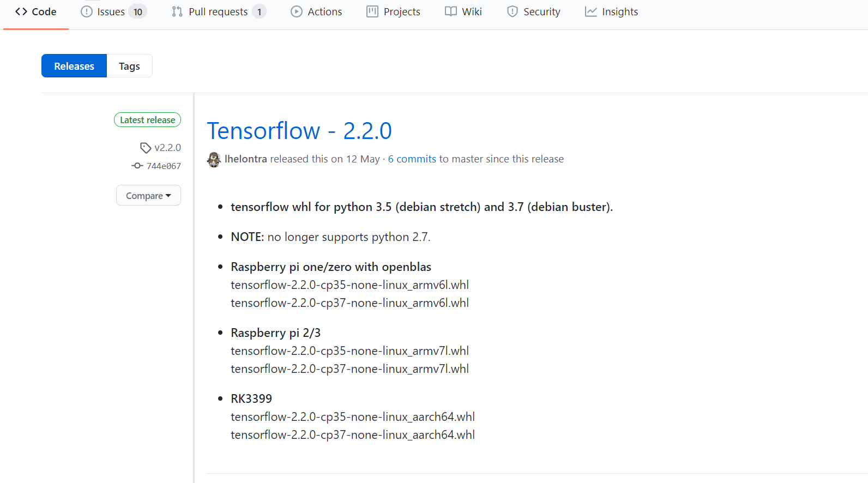Viewport: 868px width, 483px height.
Task: Select the commit icon beside 744e067
Action: coord(136,166)
